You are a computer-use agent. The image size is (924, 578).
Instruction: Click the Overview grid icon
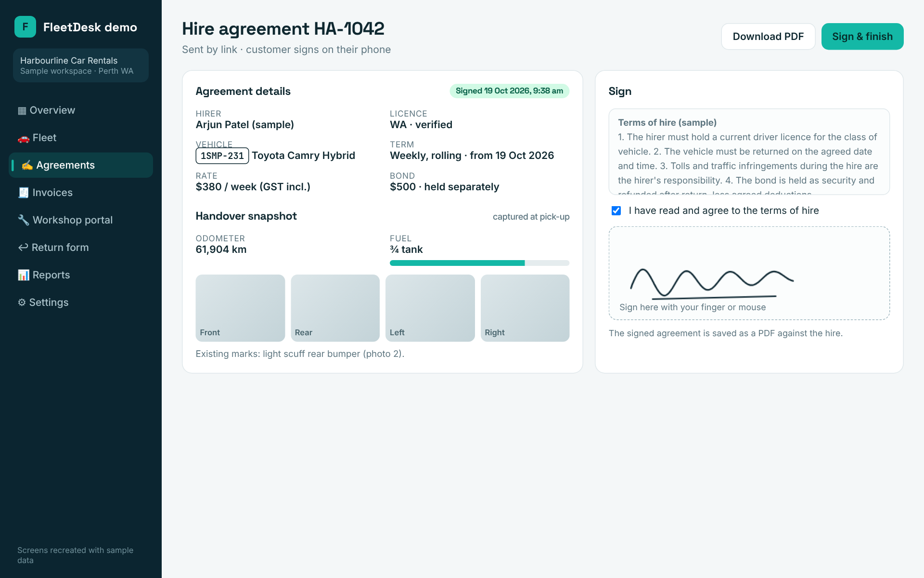[22, 111]
